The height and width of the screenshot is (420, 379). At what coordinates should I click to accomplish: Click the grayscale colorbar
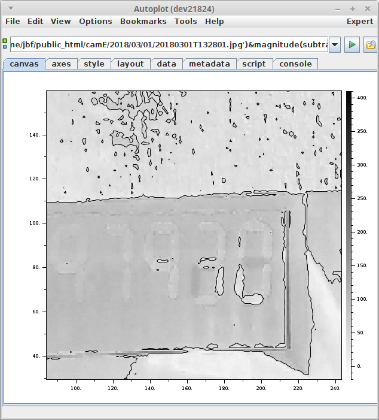click(x=349, y=235)
